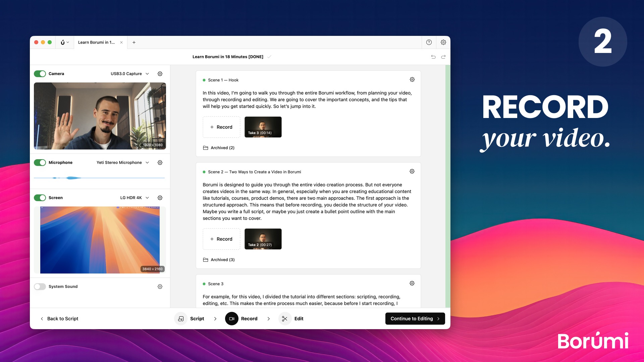Image resolution: width=644 pixels, height=362 pixels.
Task: Add a new tab with plus
Action: pos(134,42)
